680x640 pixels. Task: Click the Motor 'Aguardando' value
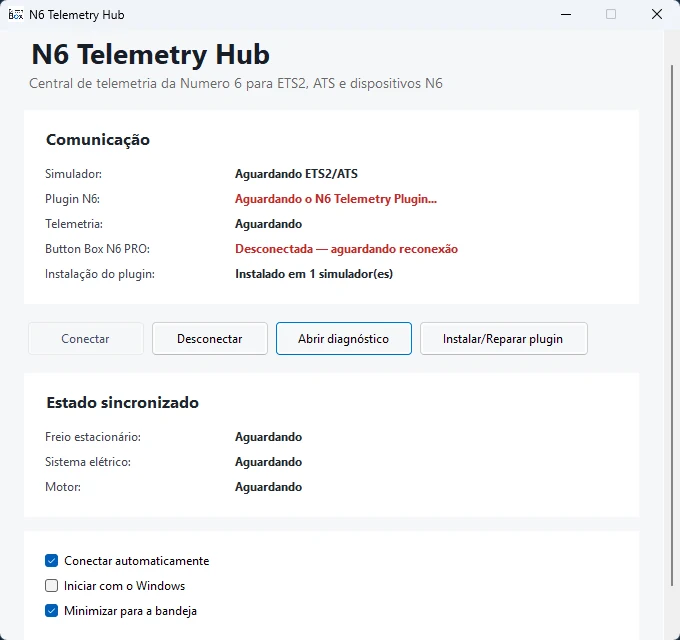[268, 487]
